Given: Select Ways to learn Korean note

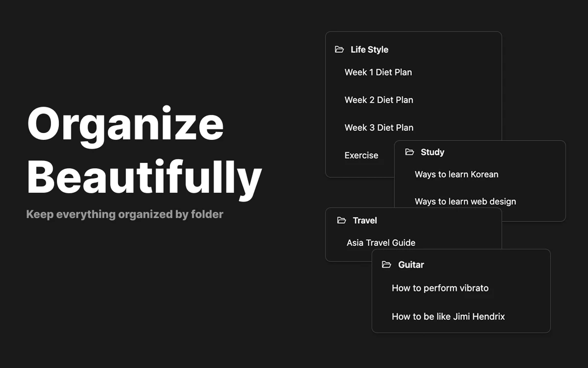Looking at the screenshot, I should pos(456,174).
